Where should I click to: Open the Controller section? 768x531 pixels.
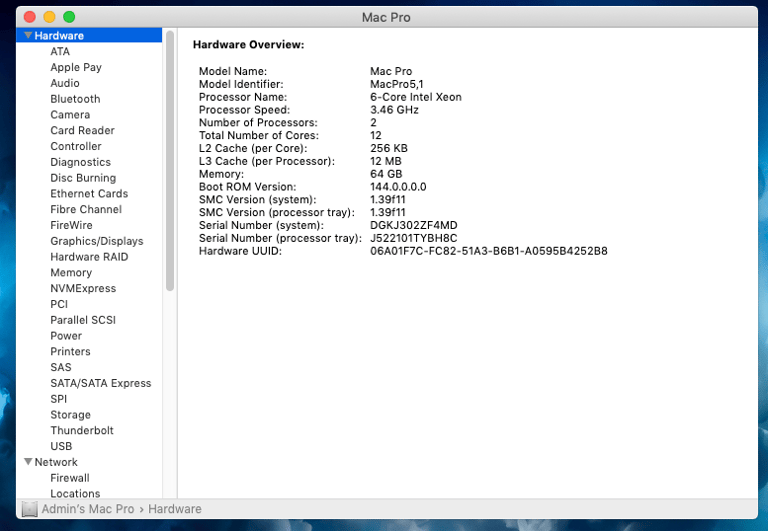76,146
